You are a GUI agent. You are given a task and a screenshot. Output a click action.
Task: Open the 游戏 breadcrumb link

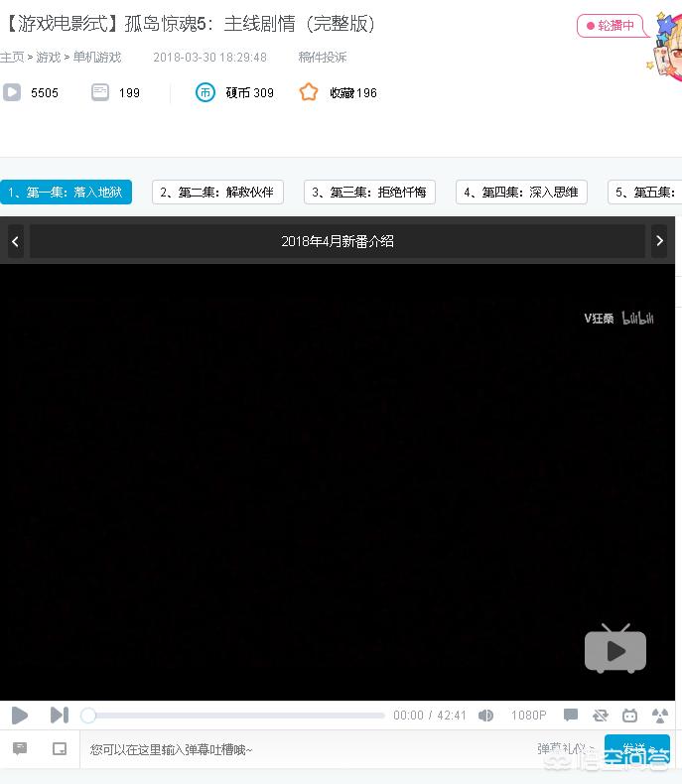[49, 57]
